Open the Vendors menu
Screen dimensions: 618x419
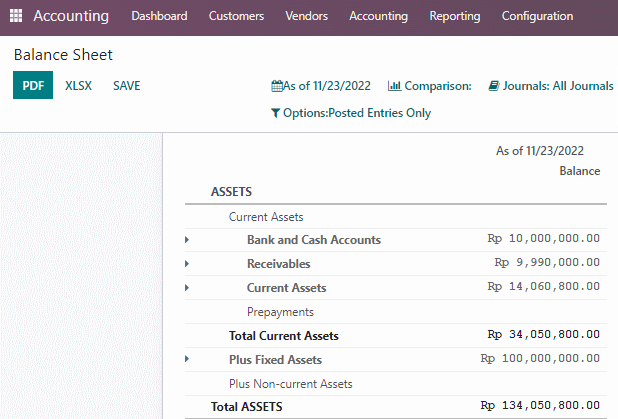[x=307, y=16]
